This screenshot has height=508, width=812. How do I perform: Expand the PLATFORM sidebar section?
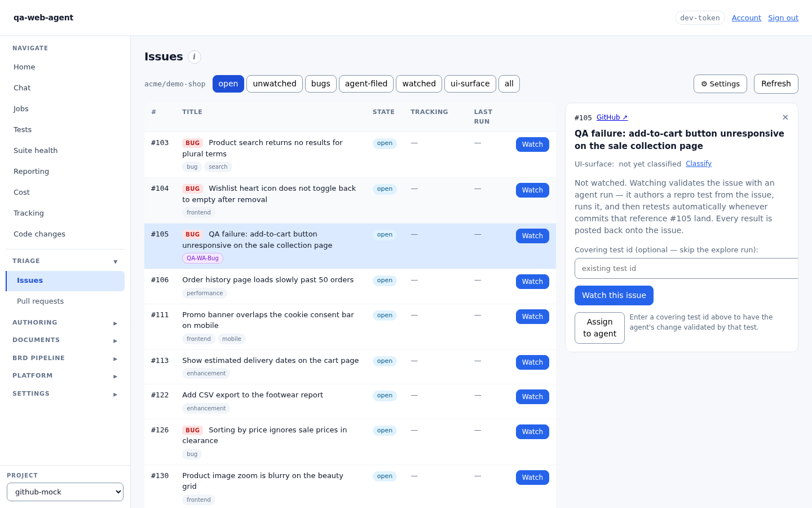65,376
